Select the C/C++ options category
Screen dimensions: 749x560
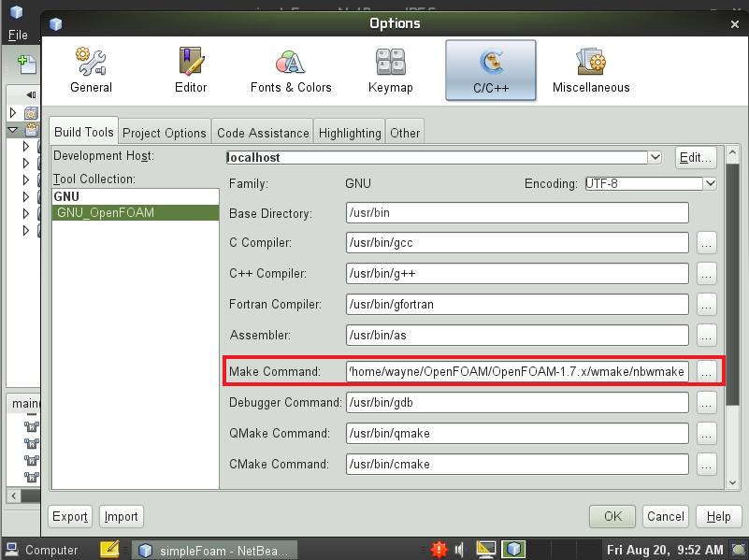(490, 71)
